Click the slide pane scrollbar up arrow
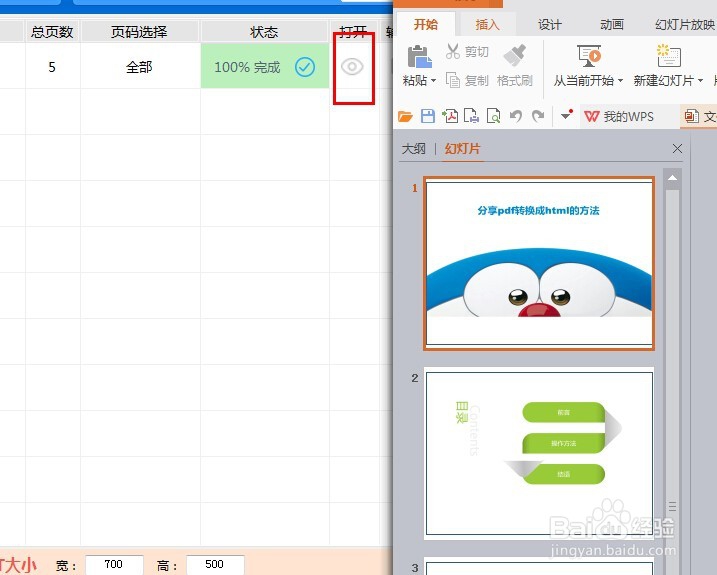 click(672, 178)
